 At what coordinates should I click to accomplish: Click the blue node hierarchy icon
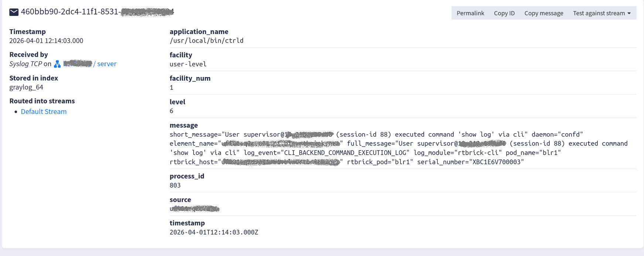(x=57, y=64)
